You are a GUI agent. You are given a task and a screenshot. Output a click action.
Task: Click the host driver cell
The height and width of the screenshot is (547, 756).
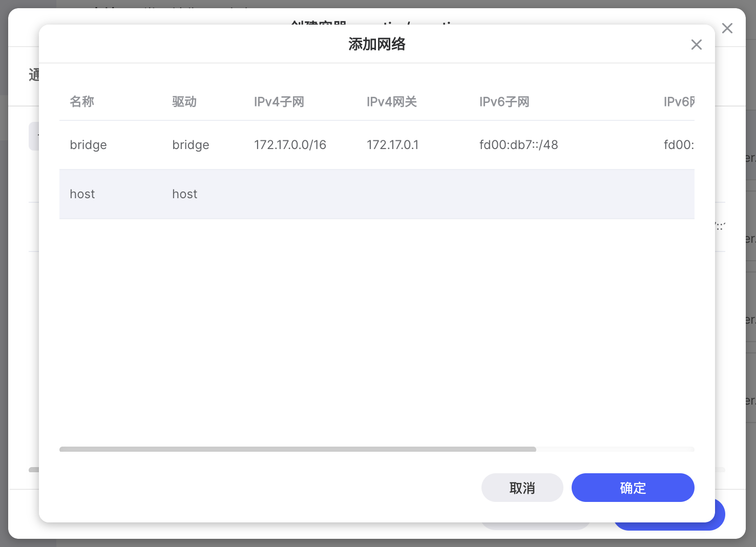pyautogui.click(x=185, y=194)
